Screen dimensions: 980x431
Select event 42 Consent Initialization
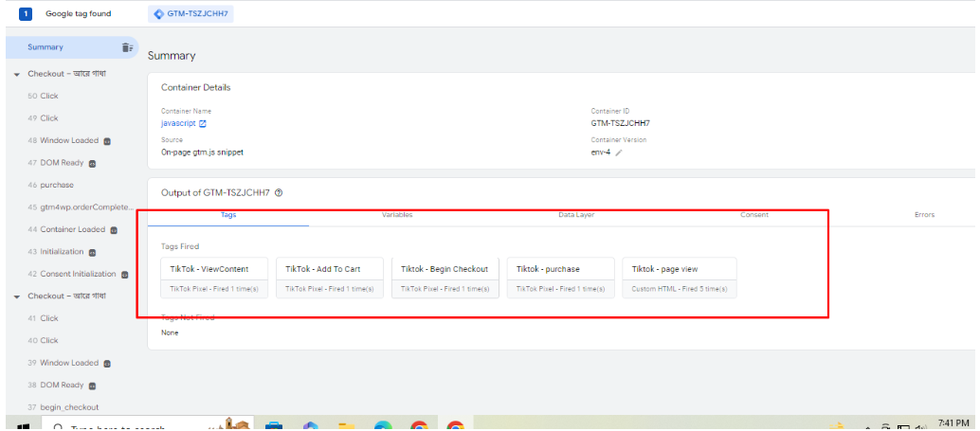click(x=72, y=274)
